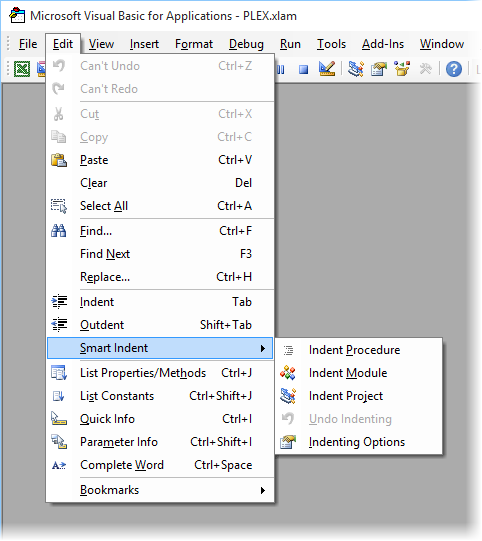Click the blue Help question mark icon
The image size is (482, 541).
[454, 69]
